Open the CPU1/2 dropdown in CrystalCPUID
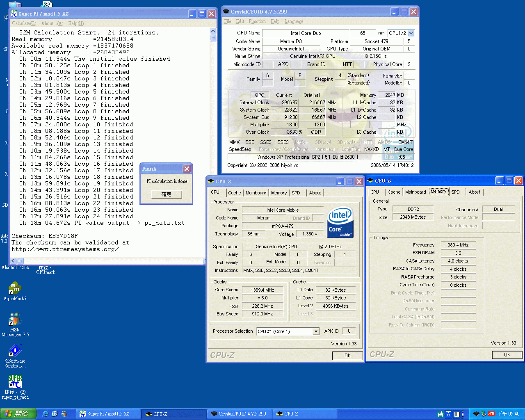The height and width of the screenshot is (420, 525). [x=411, y=33]
